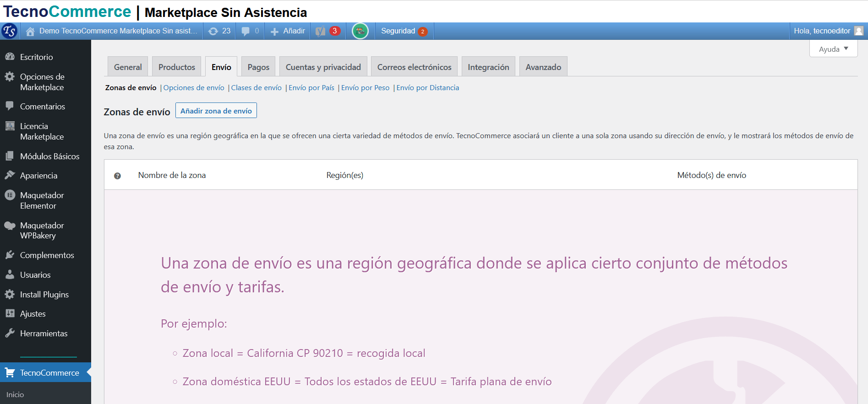The width and height of the screenshot is (868, 404).
Task: Open the Opciones de envío link
Action: 194,88
